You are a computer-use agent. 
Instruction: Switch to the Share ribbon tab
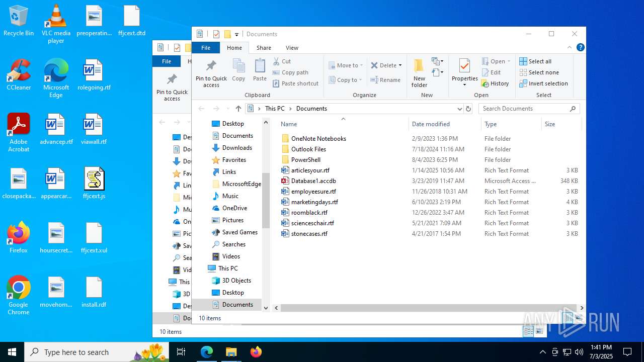(x=264, y=48)
